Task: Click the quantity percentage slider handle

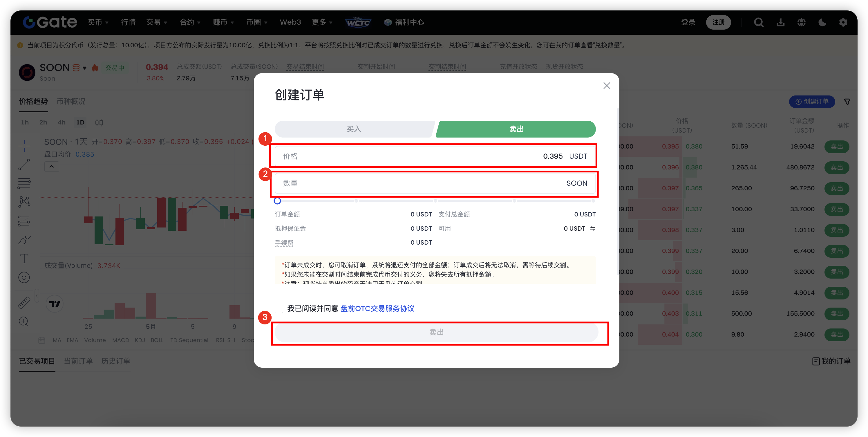Action: click(x=277, y=201)
